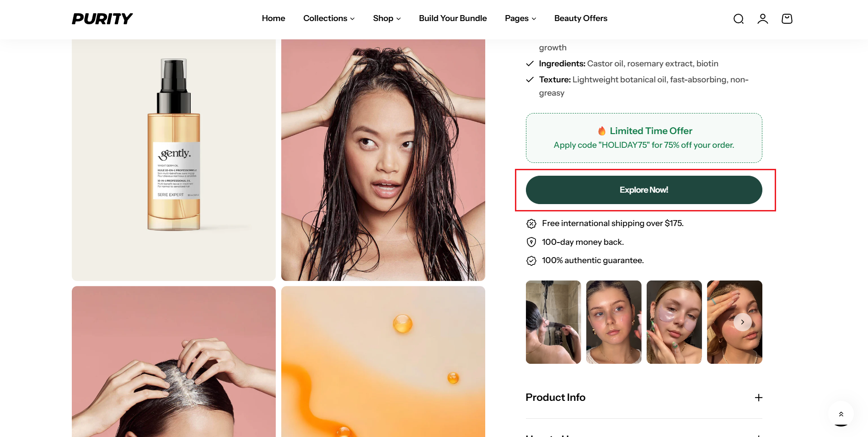The image size is (868, 437).
Task: Open the search icon in header
Action: pos(738,19)
